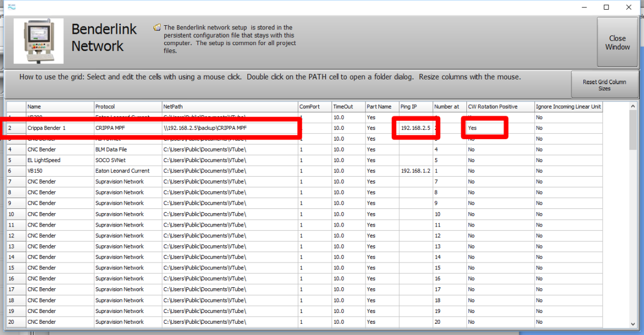The width and height of the screenshot is (644, 335).
Task: Select Ping IP cell showing 192.168.2.5
Action: tap(415, 128)
